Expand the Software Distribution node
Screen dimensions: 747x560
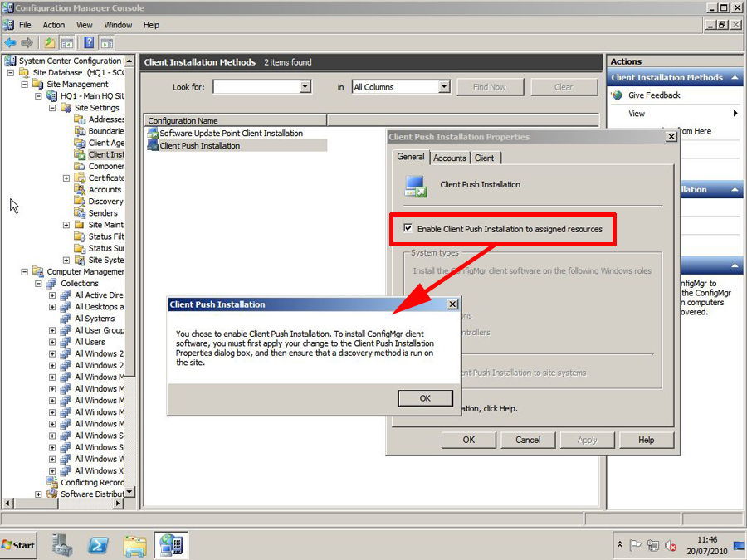pyautogui.click(x=38, y=494)
